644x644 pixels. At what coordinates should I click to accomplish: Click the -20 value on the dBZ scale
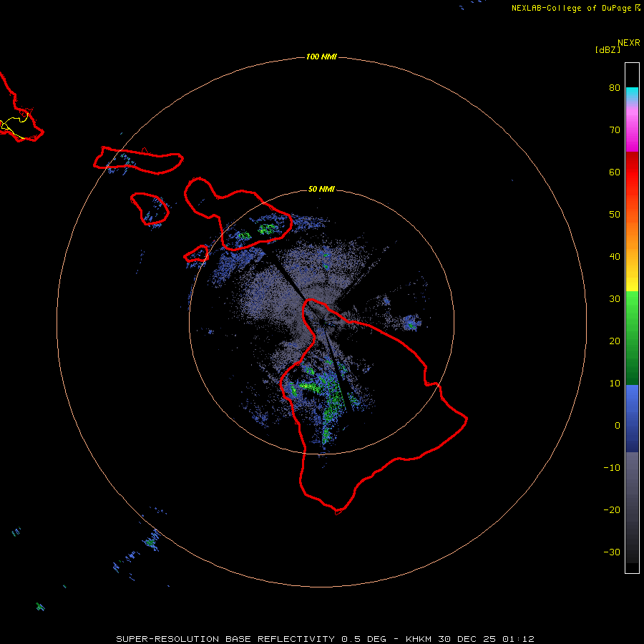612,510
